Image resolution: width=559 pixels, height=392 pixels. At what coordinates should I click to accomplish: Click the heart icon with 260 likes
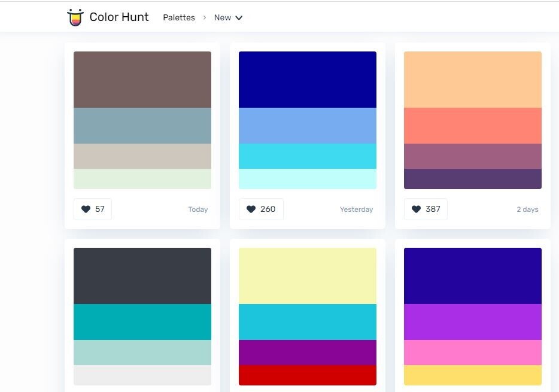pyautogui.click(x=251, y=209)
